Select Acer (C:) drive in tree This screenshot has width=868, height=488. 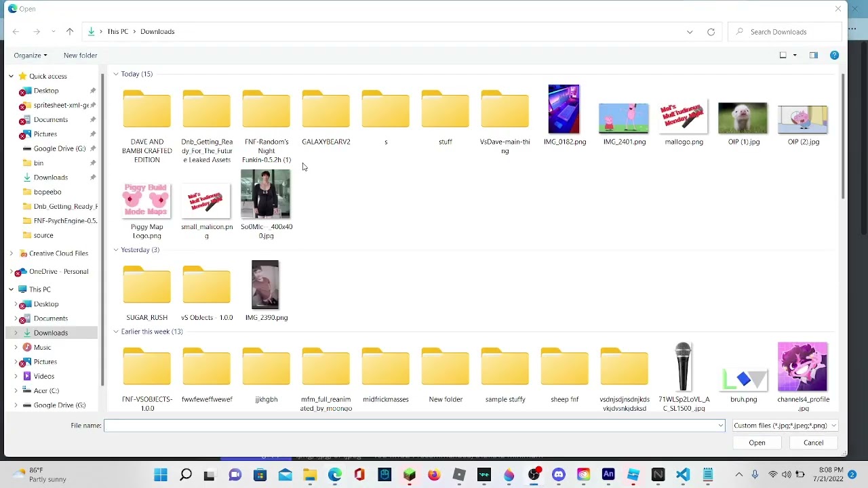pyautogui.click(x=46, y=390)
